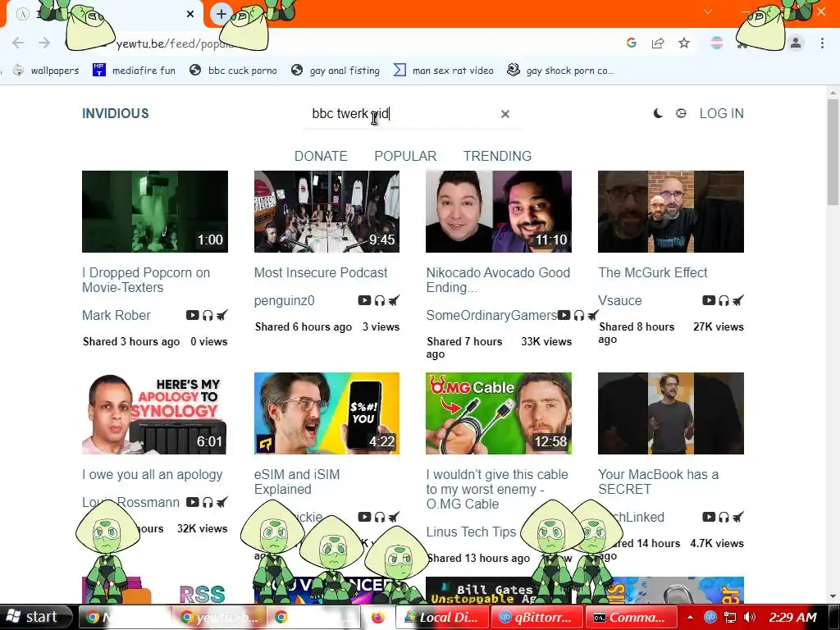Open the Chrome profile avatar

pos(796,43)
